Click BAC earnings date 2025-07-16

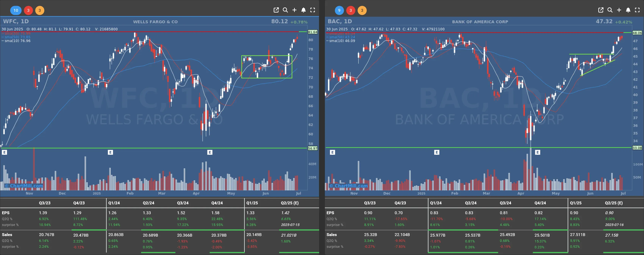click(x=614, y=225)
